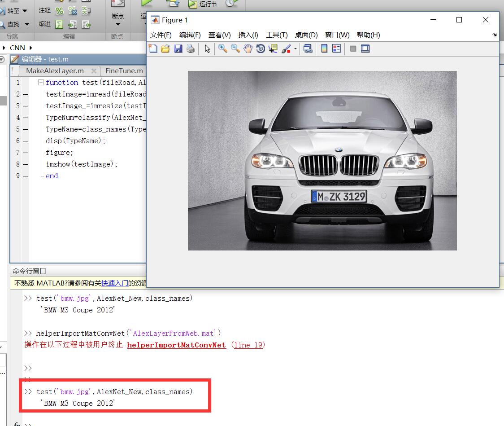The height and width of the screenshot is (426, 504).
Task: Open the panel actions dropdown left of editor title
Action: [x=2, y=59]
